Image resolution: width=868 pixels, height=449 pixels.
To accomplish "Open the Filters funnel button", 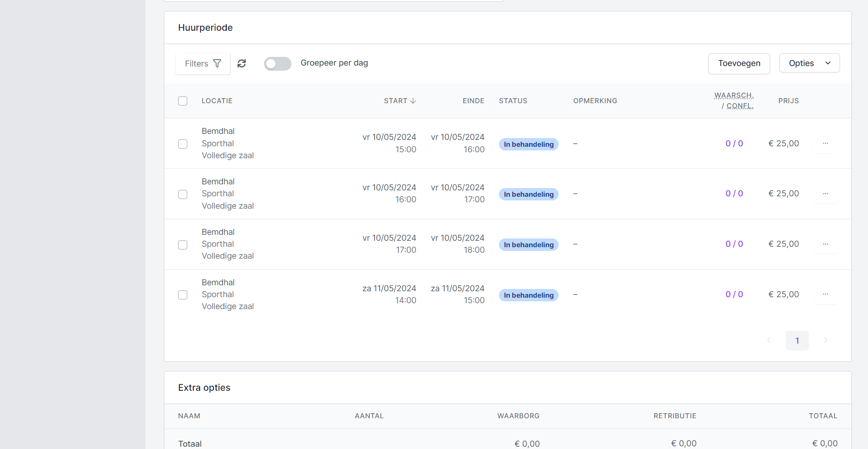I will [203, 63].
